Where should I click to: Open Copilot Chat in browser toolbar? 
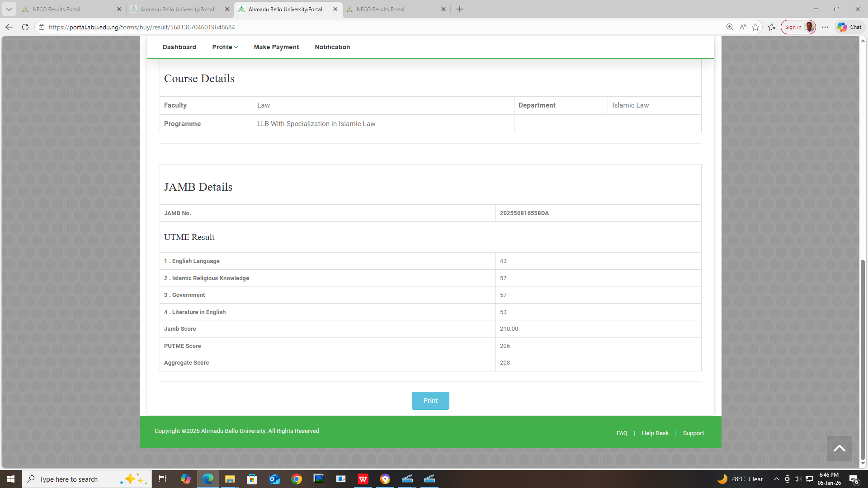(x=849, y=27)
